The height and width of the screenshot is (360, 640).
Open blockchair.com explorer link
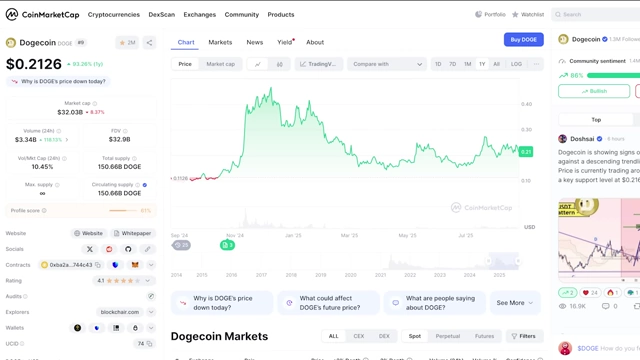coord(120,312)
